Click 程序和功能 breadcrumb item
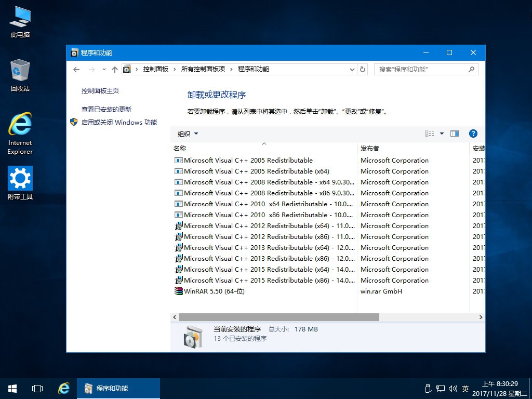 254,69
